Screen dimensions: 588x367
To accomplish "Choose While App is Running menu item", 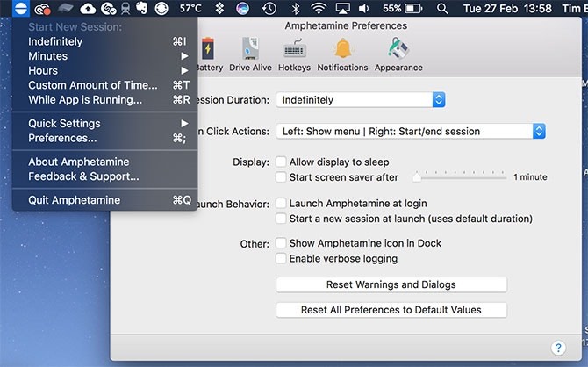I will click(x=85, y=100).
